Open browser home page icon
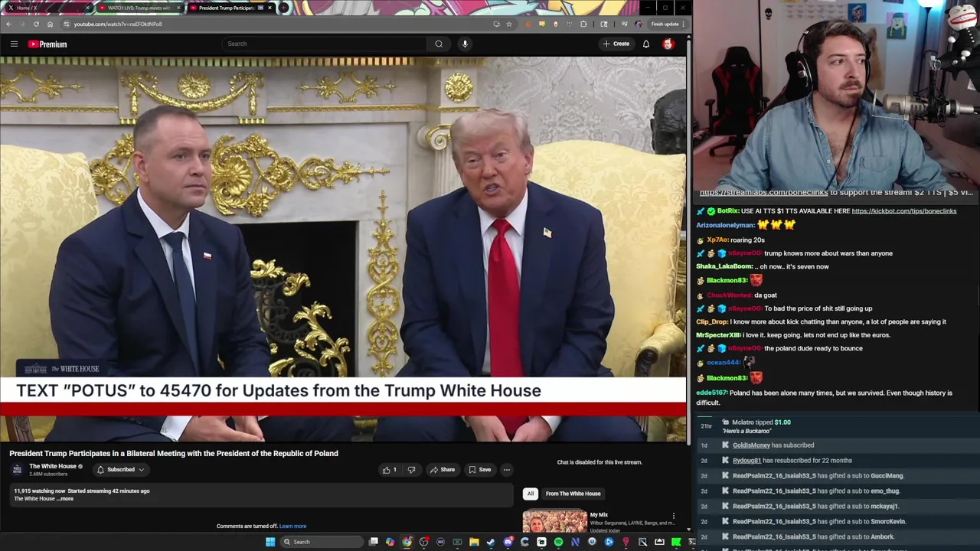The image size is (980, 551). (x=50, y=24)
